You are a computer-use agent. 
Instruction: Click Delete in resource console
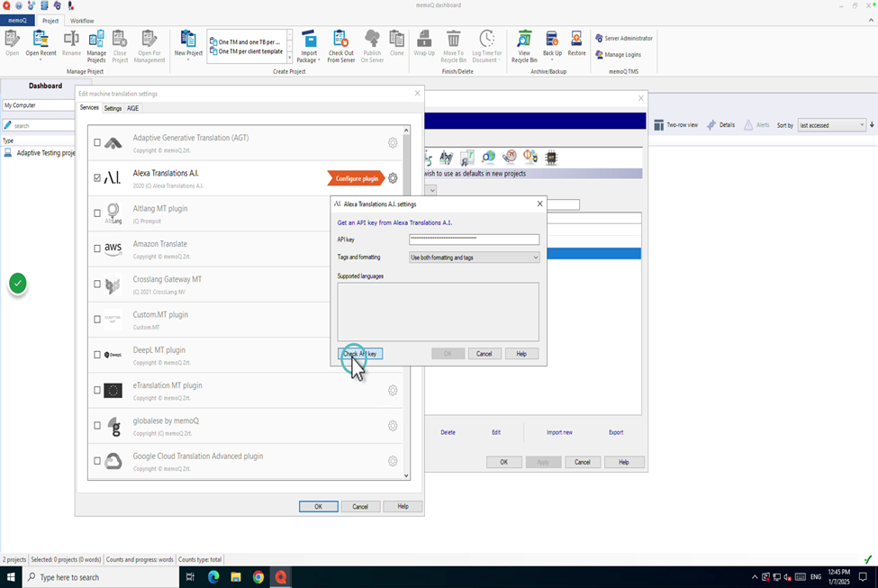point(448,432)
